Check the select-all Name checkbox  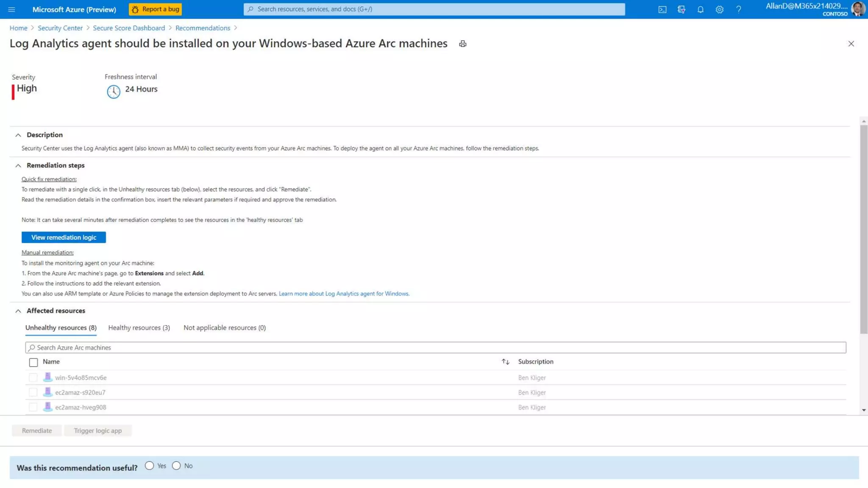(x=33, y=362)
